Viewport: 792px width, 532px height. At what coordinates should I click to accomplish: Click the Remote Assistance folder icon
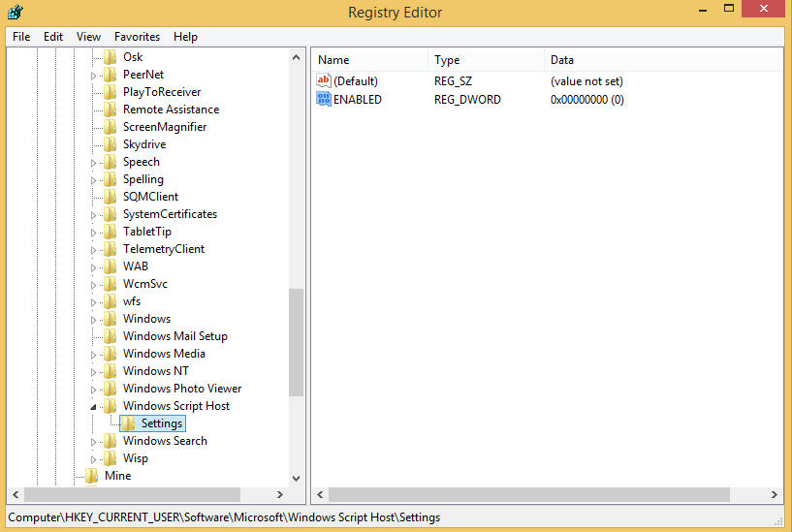point(111,110)
